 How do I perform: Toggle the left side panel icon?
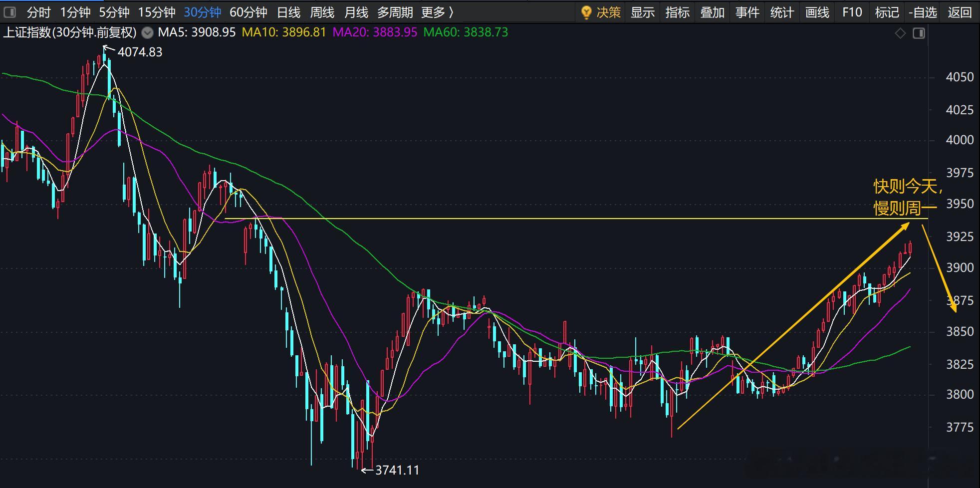(x=9, y=12)
